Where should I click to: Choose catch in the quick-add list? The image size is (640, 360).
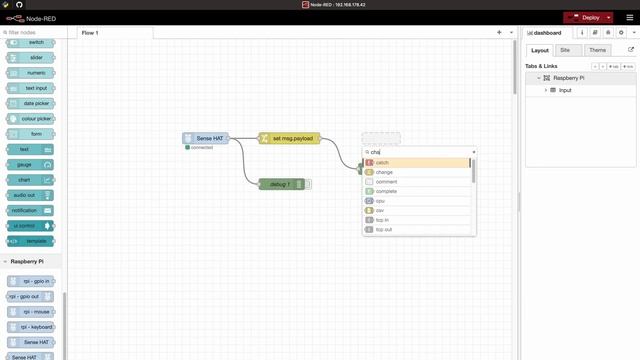[x=417, y=162]
